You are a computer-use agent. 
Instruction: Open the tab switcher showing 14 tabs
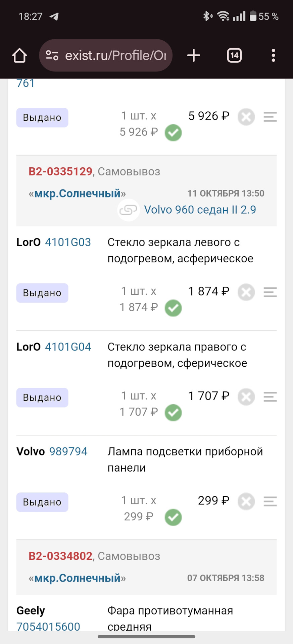[x=234, y=55]
